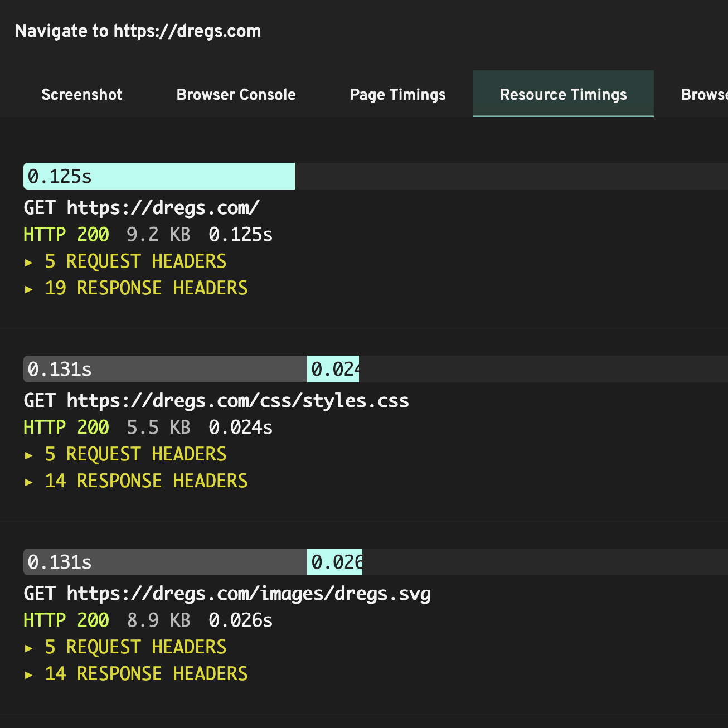728x728 pixels.
Task: Select the dregs.svg request URL
Action: 227,593
